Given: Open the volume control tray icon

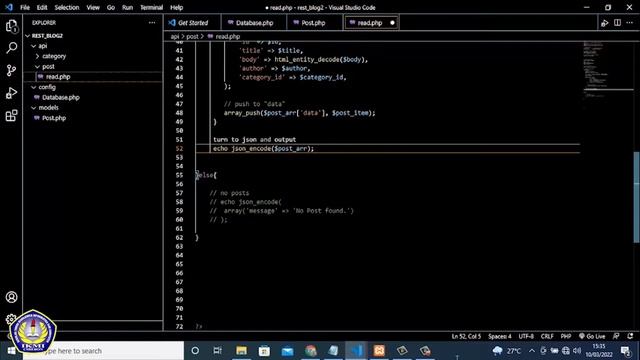Looking at the screenshot, I should 577,351.
